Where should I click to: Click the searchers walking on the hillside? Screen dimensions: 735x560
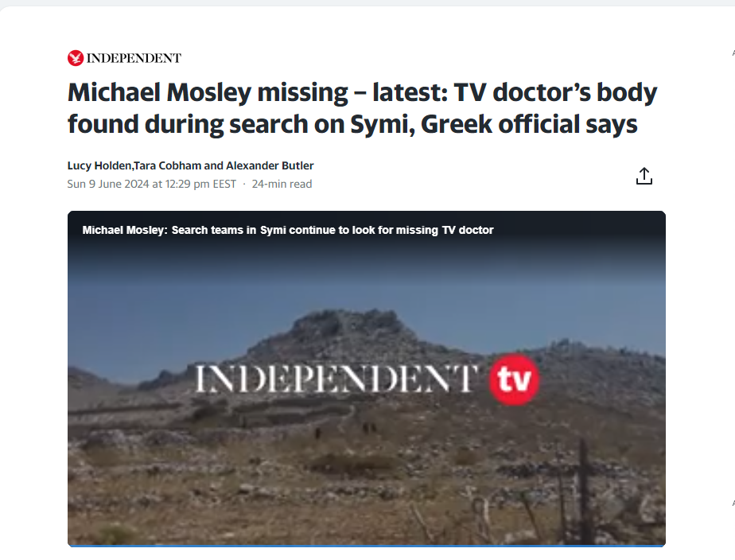[347, 430]
